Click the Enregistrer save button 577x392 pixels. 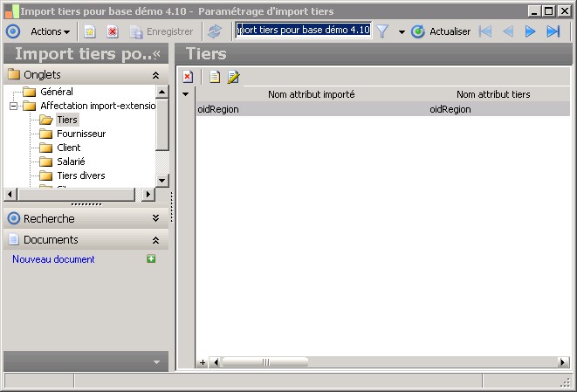pyautogui.click(x=161, y=31)
